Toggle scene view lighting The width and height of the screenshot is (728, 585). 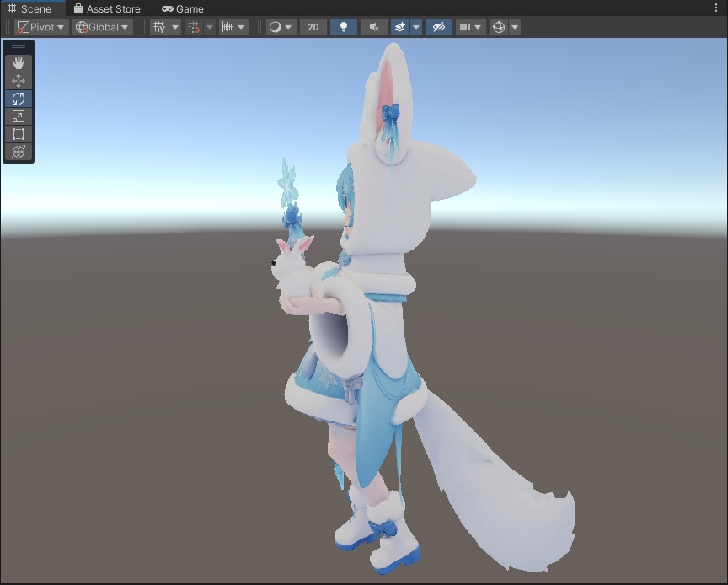click(342, 26)
